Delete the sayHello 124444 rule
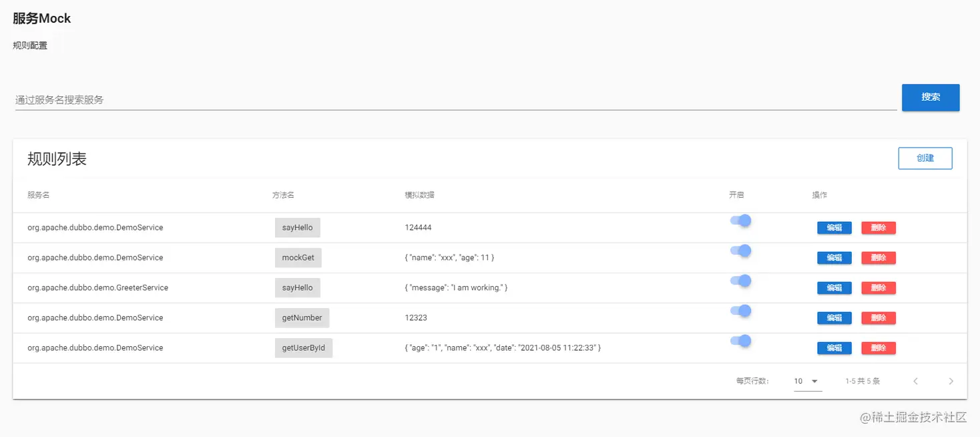The height and width of the screenshot is (437, 980). [x=879, y=228]
